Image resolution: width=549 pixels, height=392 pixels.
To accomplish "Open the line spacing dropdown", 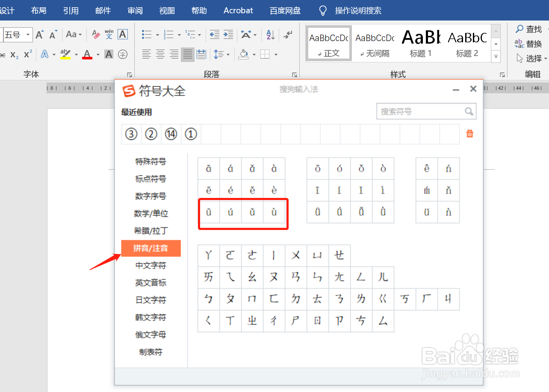I will pos(221,54).
